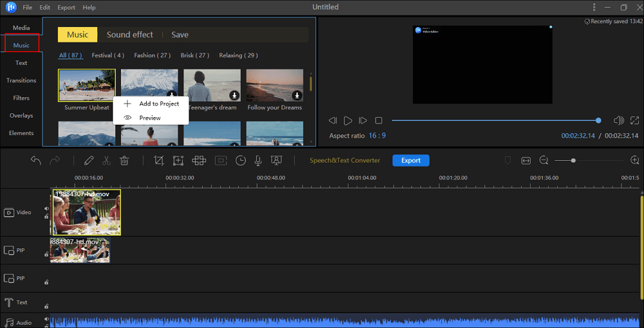Image resolution: width=644 pixels, height=328 pixels.
Task: Click the blue Export button
Action: (x=410, y=160)
